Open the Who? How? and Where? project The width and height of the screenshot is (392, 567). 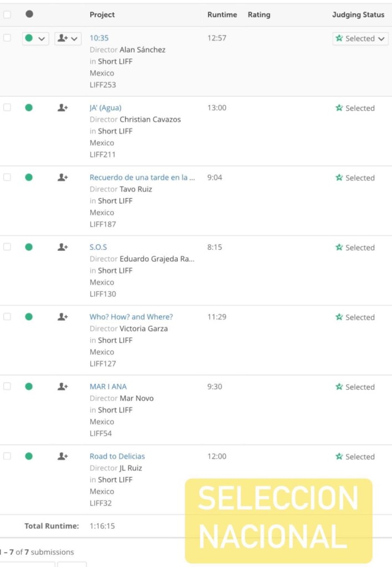tap(131, 317)
